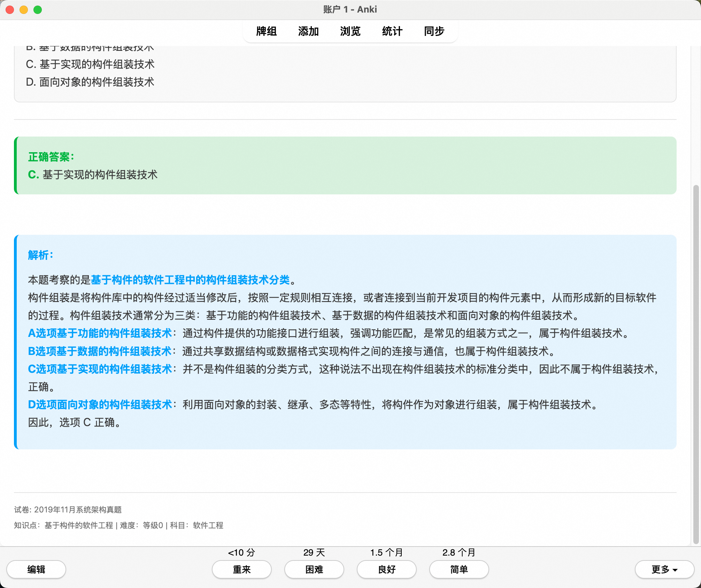Open the 牌组 (Decks) tab
Screen dimensions: 701x588
(266, 31)
